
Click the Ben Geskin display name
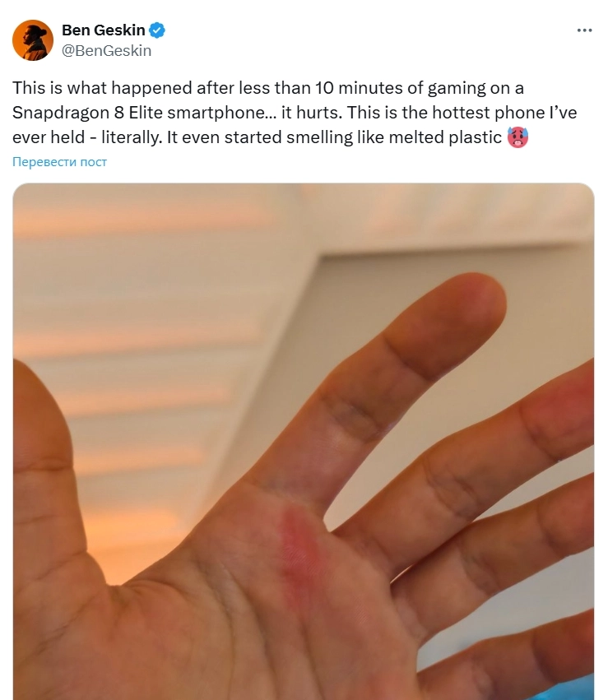coord(103,30)
